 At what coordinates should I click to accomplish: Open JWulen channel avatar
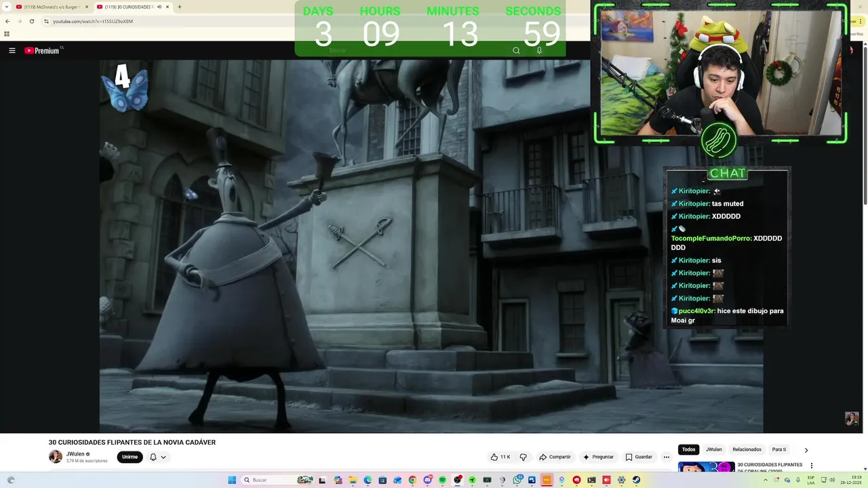56,457
